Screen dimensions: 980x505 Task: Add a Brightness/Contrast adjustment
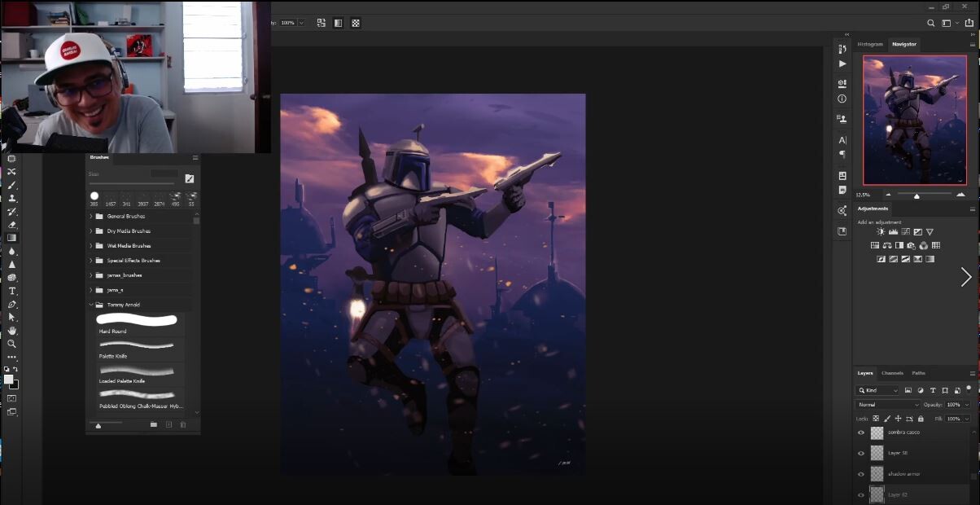881,232
